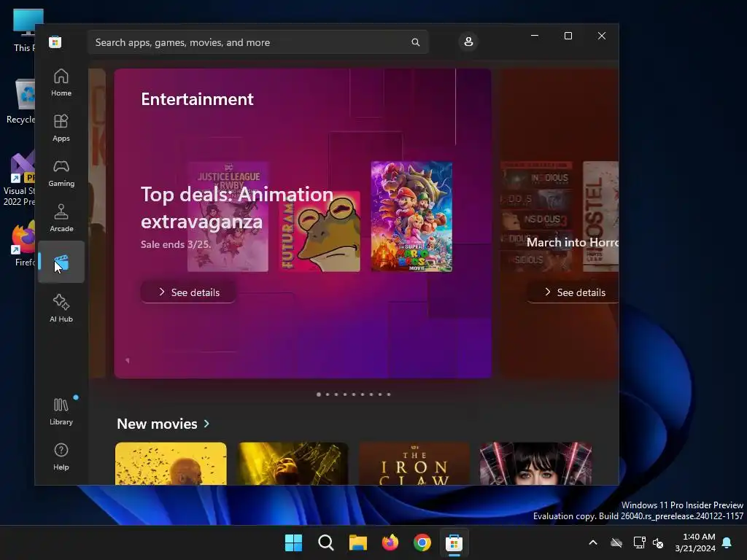Image resolution: width=747 pixels, height=560 pixels.
Task: Select the last carousel page dot
Action: (389, 394)
